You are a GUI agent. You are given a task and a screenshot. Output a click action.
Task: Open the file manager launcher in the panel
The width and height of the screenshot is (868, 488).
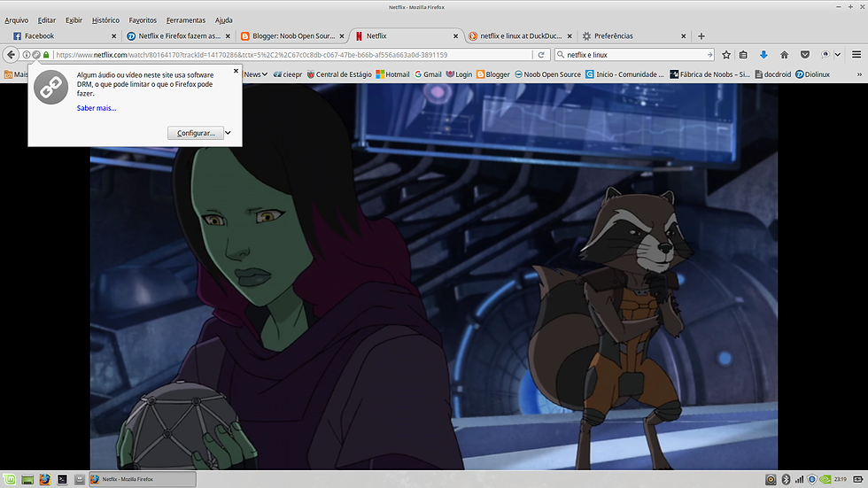pos(79,480)
